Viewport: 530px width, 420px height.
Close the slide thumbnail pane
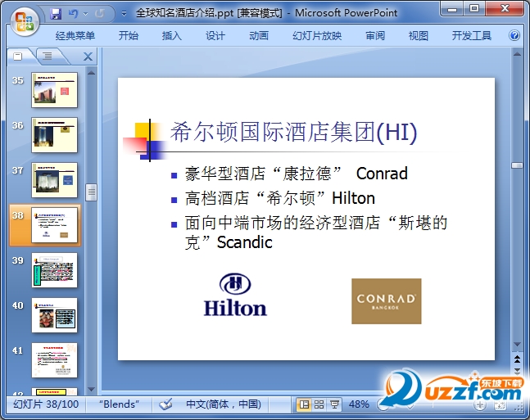point(88,56)
